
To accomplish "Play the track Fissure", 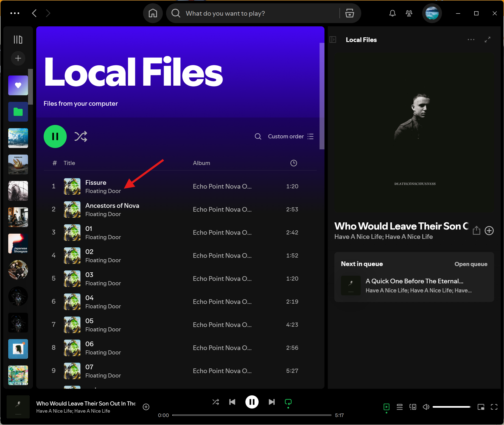I will 180,186.
